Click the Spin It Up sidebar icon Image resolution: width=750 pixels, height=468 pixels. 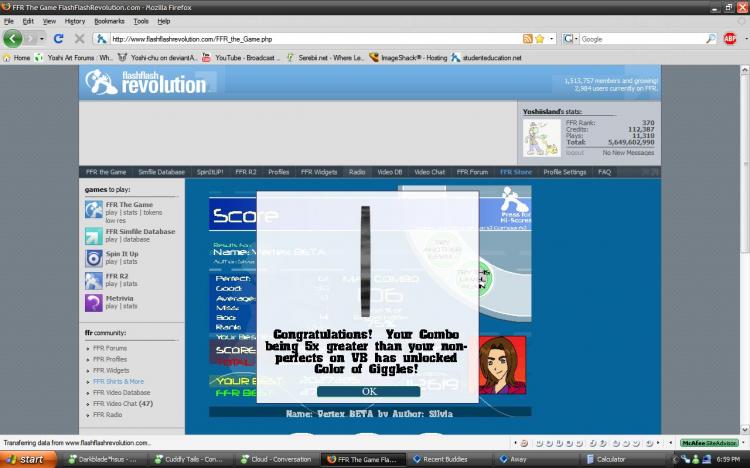[94, 258]
